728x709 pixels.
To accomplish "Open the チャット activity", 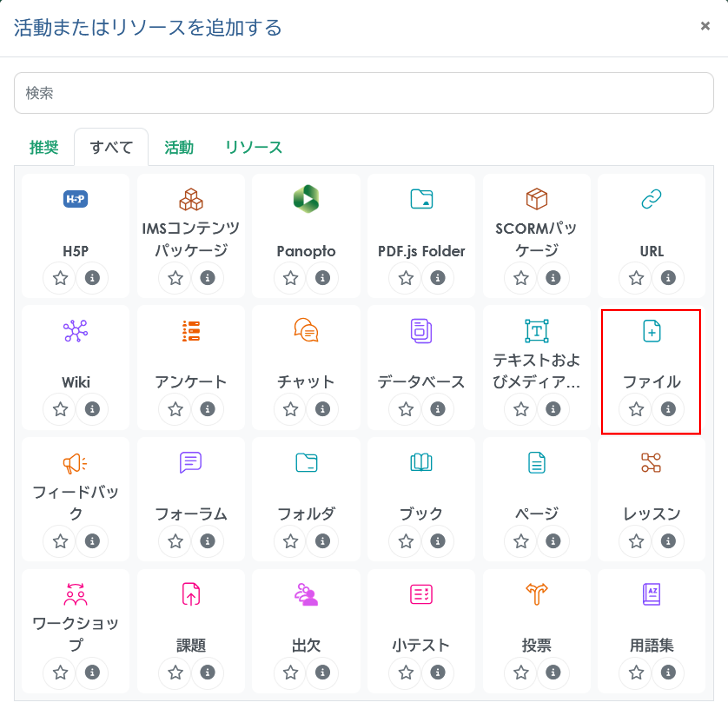I will tap(306, 331).
